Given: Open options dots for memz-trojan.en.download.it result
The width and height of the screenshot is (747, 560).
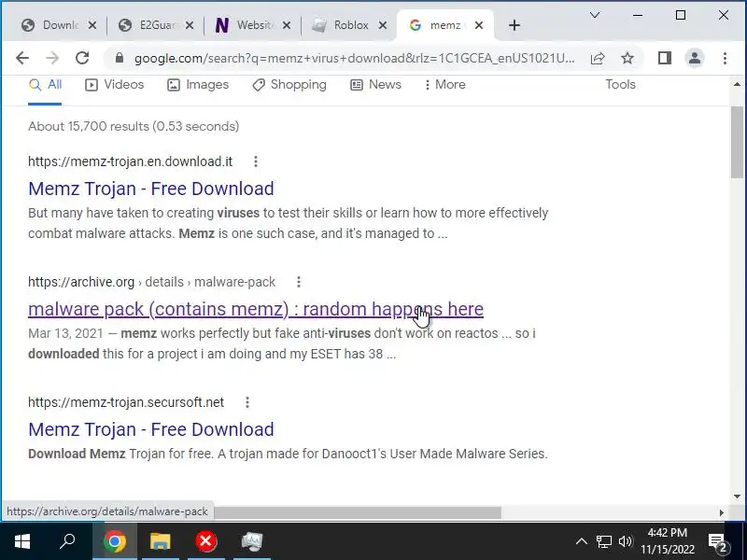Looking at the screenshot, I should (256, 161).
